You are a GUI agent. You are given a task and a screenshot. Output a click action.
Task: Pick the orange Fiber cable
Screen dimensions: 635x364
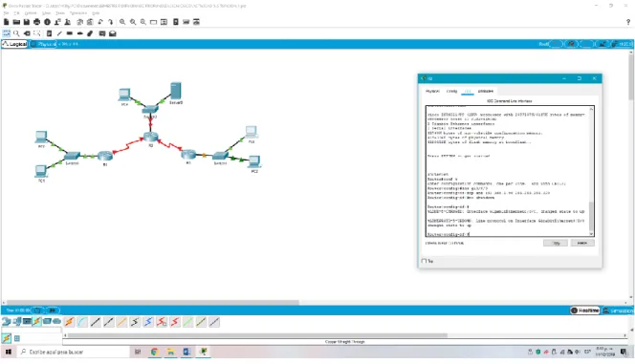(121, 322)
